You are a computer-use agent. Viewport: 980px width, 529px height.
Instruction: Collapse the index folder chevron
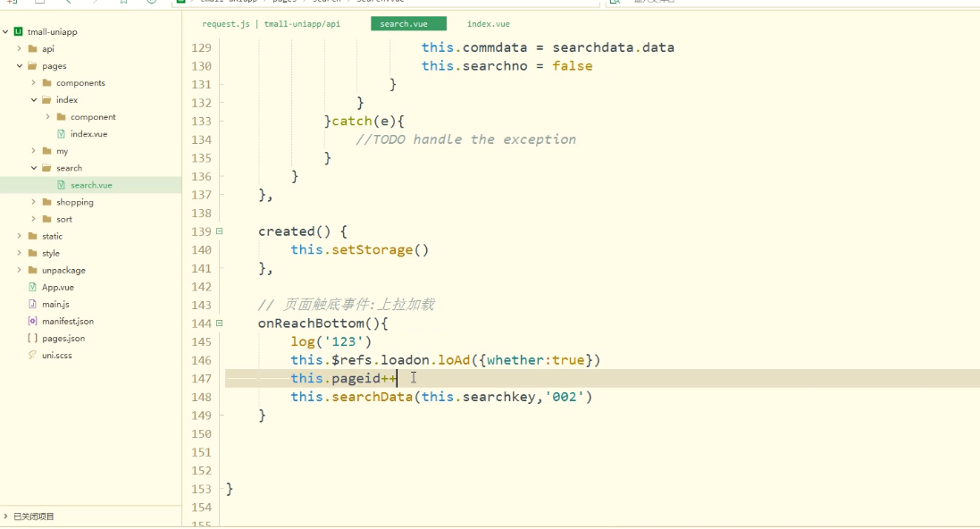(34, 99)
